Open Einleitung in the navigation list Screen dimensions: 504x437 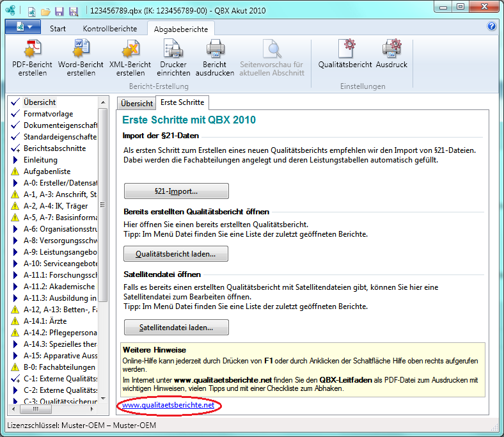point(40,160)
